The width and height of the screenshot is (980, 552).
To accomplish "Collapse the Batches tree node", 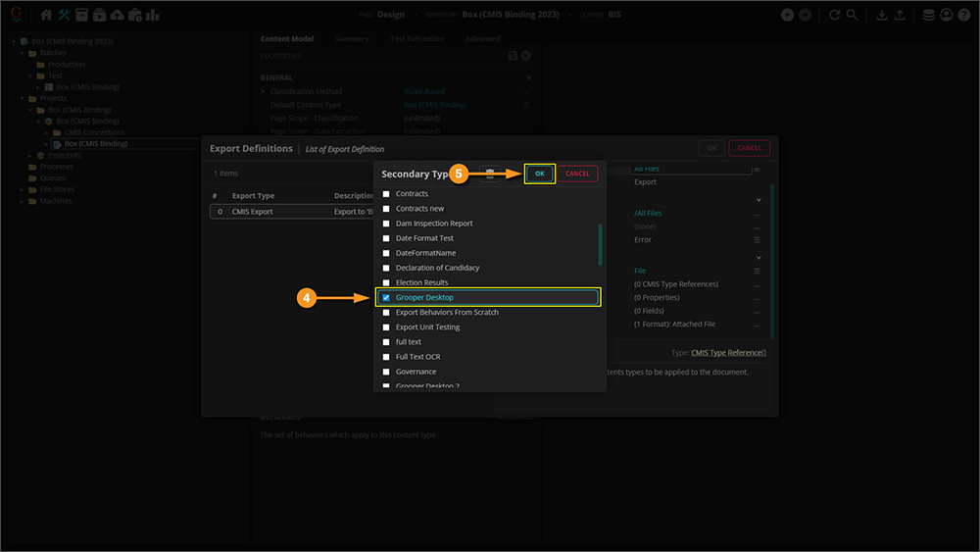I will click(x=21, y=53).
